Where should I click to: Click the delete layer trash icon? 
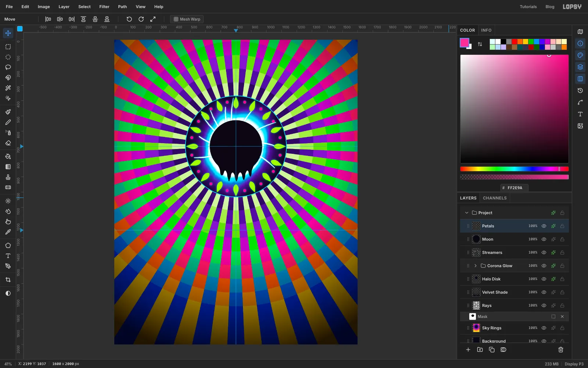tap(561, 350)
